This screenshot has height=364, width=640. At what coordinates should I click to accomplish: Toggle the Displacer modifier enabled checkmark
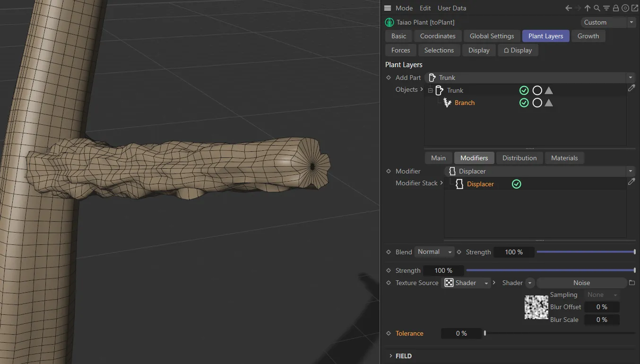click(x=517, y=184)
